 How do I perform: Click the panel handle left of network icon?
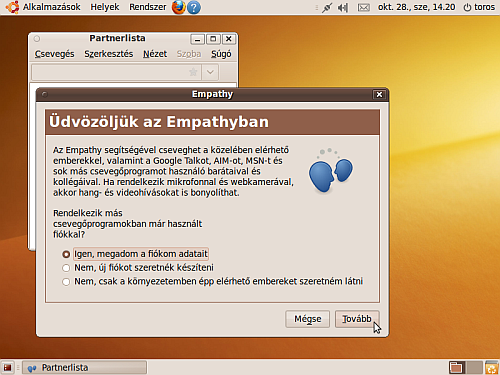tap(317, 7)
